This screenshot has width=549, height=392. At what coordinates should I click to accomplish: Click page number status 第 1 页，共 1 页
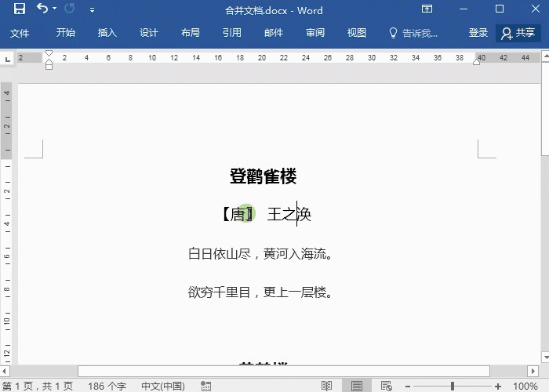click(38, 386)
